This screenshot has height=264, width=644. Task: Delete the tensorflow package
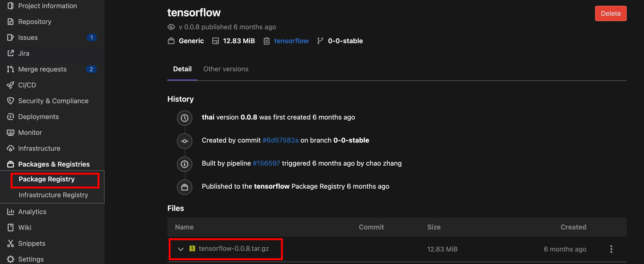click(611, 13)
